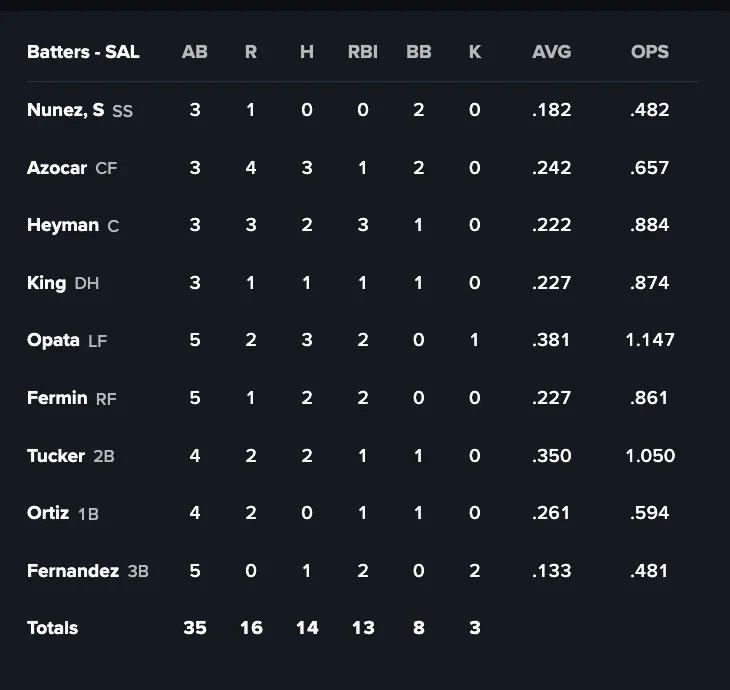Select the OPS column header
The width and height of the screenshot is (730, 690).
click(650, 52)
